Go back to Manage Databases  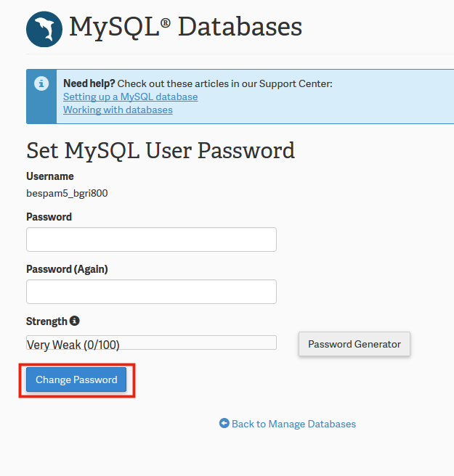coord(293,424)
